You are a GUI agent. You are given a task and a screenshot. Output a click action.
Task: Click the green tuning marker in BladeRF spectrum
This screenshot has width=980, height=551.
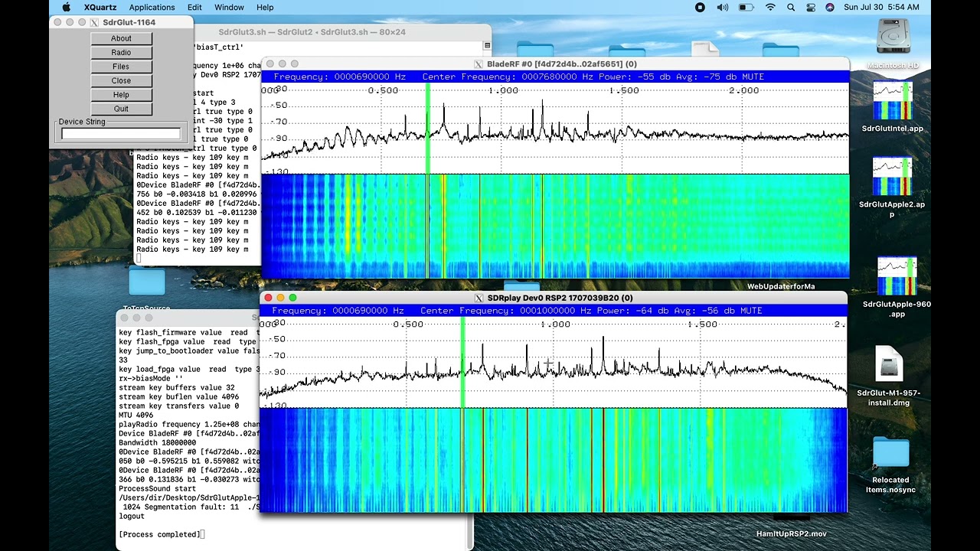click(x=427, y=129)
